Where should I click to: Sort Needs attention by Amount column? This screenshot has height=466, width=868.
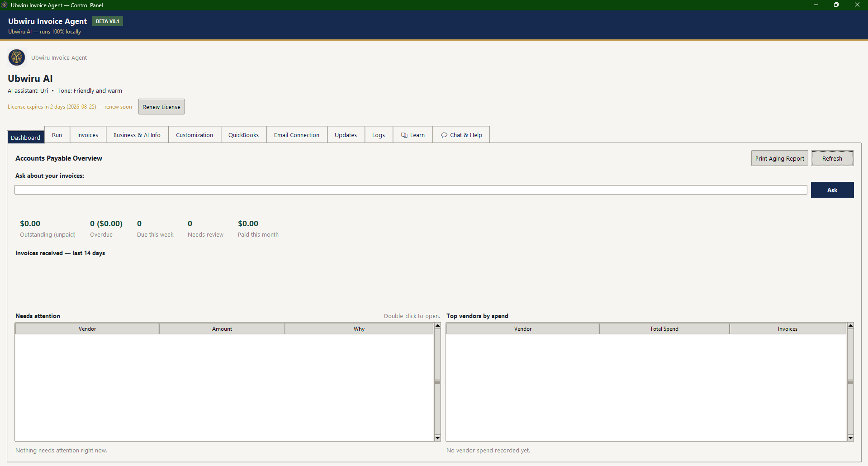(x=222, y=329)
